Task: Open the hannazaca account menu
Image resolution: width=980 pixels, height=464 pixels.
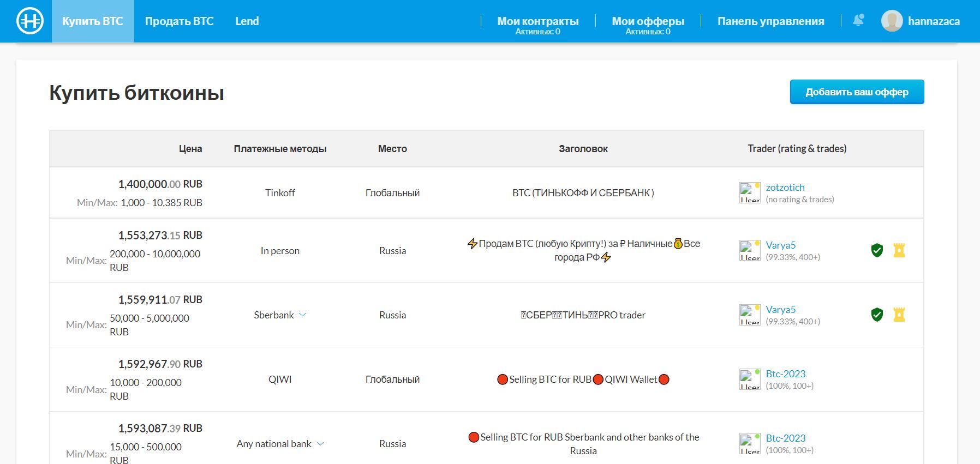Action: click(934, 21)
